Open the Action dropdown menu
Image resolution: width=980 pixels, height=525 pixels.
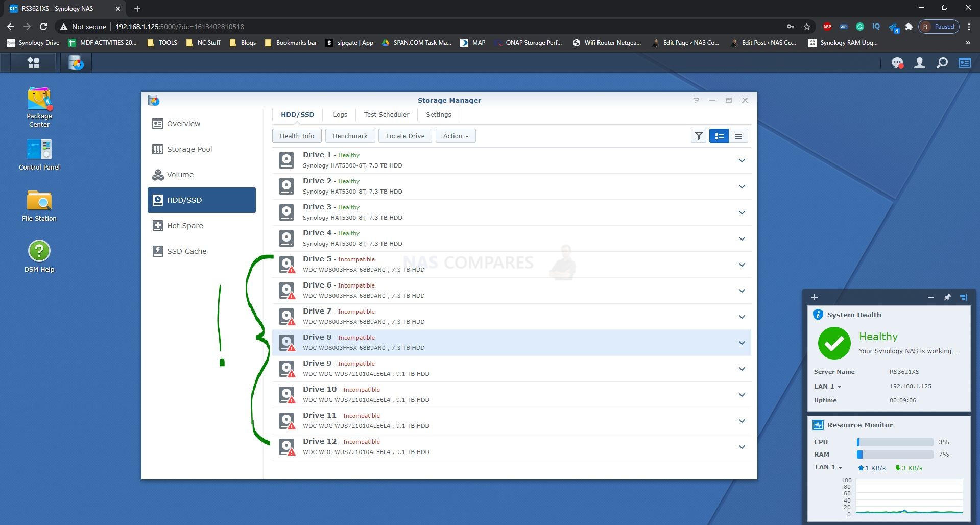[x=456, y=136]
